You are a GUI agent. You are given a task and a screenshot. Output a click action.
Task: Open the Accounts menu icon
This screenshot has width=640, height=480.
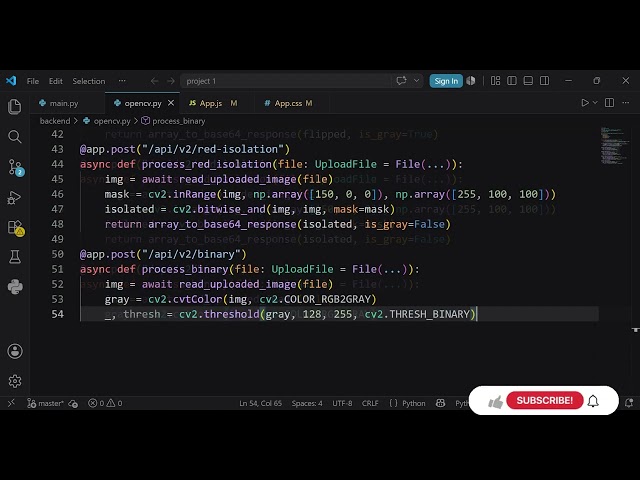15,351
